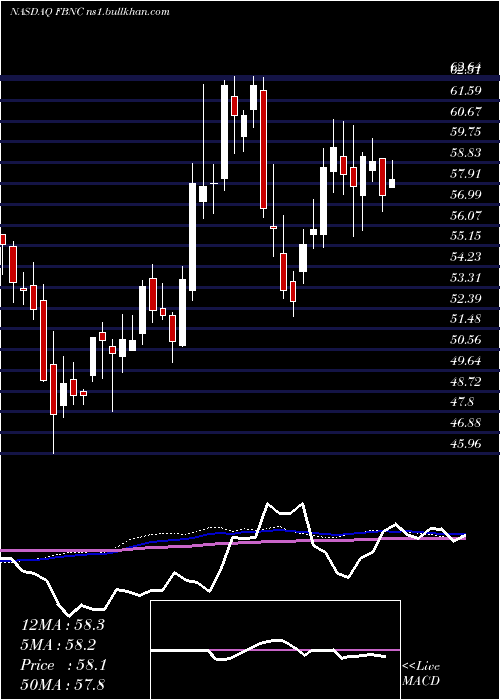Click the Price : 58.1 readout
Screen dimensions: 500x700
pyautogui.click(x=63, y=665)
